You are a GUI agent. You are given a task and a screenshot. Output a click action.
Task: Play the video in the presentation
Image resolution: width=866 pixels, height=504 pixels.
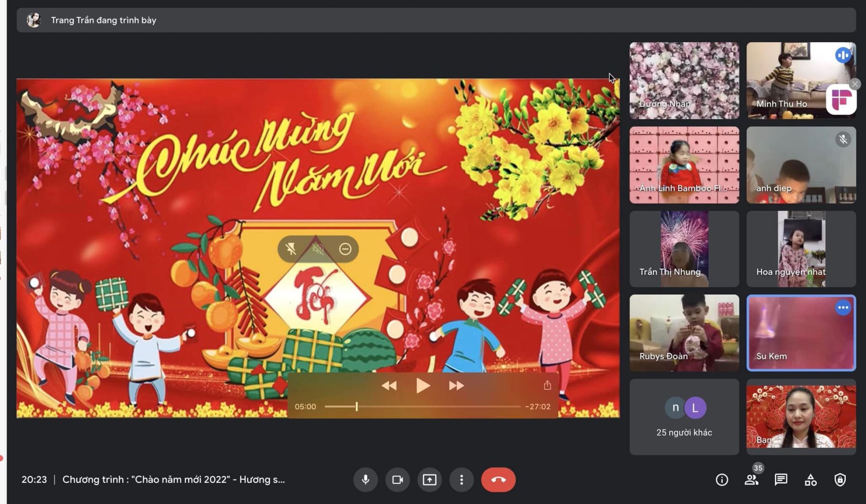click(x=422, y=386)
